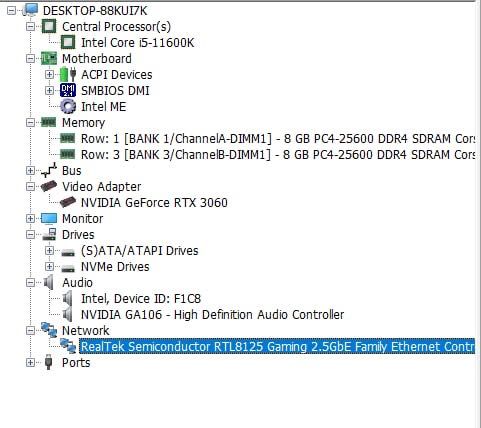
Task: Click the NVIDIA GeForce RTX 3060 card icon
Action: point(68,202)
